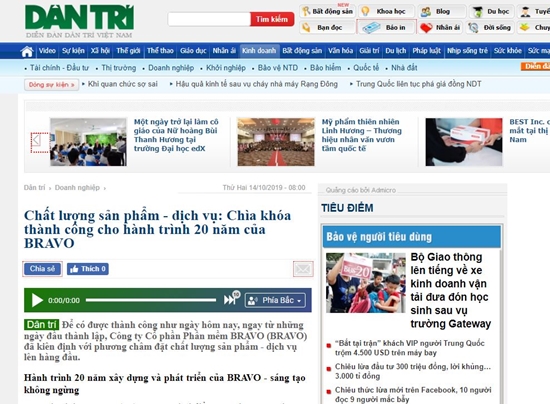Viewport: 550px width, 404px height.
Task: Open Bảo vệ NTD submenu link
Action: pyautogui.click(x=278, y=68)
